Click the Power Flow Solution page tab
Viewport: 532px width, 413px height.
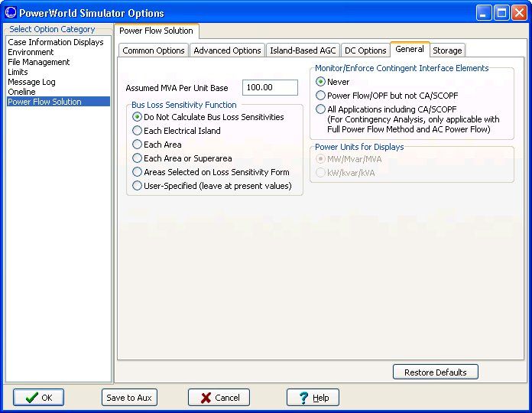[157, 31]
